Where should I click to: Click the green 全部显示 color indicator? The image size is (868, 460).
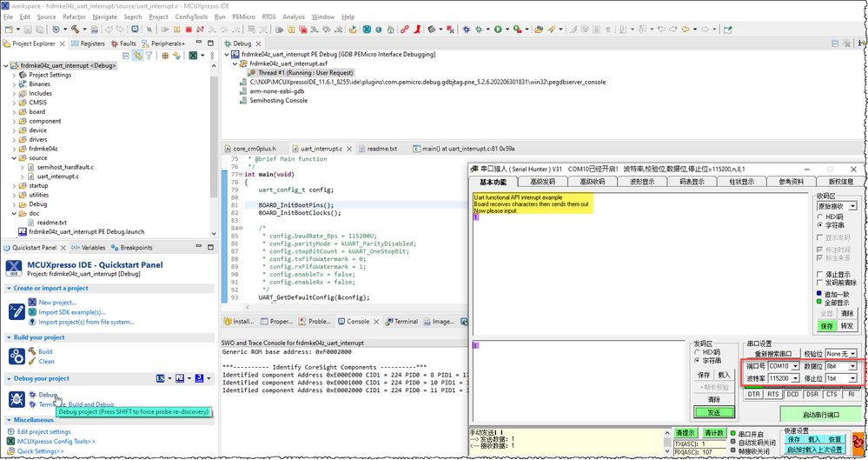coord(819,302)
